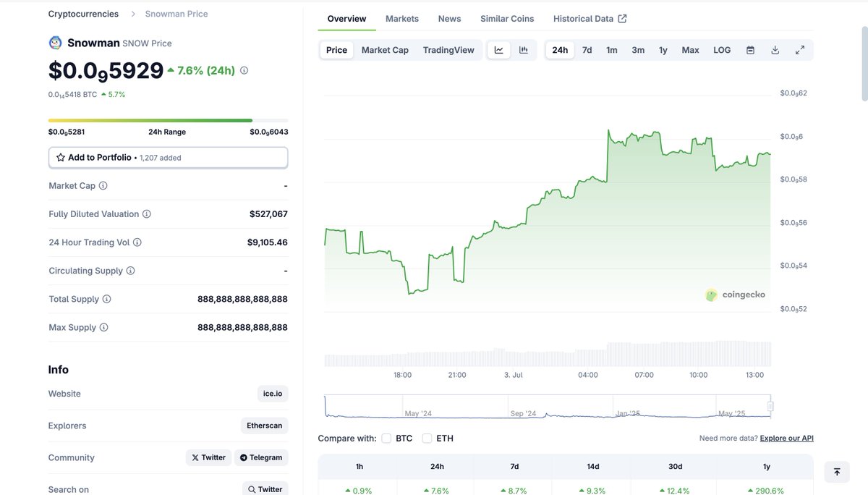Viewport: 868px width, 495px height.
Task: Select the 1m time range
Action: 612,50
